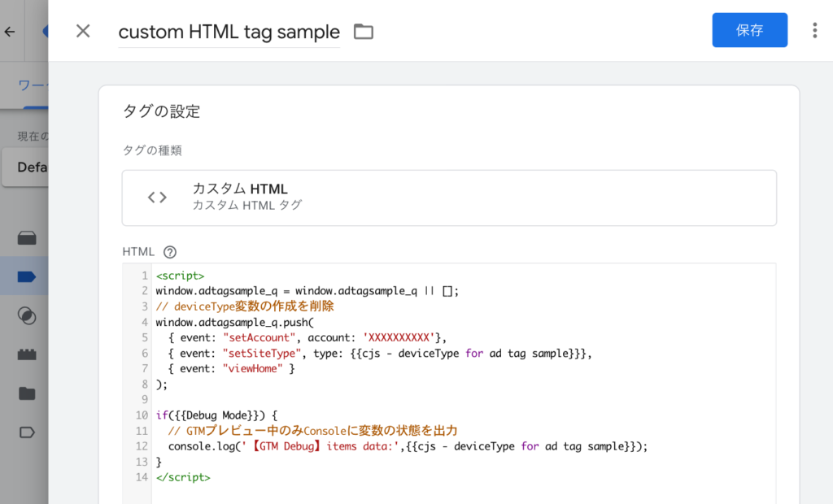Open the Default Workspace selector
This screenshot has width=833, height=504.
31,167
